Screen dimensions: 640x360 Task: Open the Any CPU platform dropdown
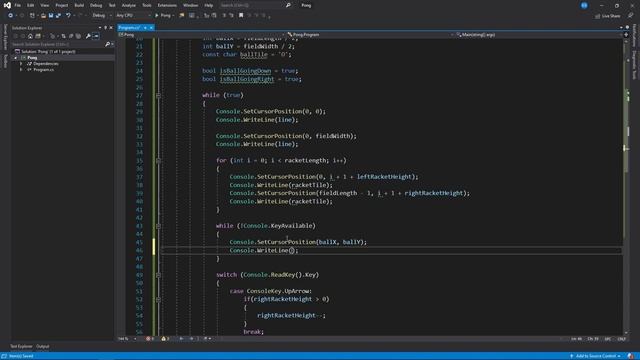pyautogui.click(x=133, y=16)
